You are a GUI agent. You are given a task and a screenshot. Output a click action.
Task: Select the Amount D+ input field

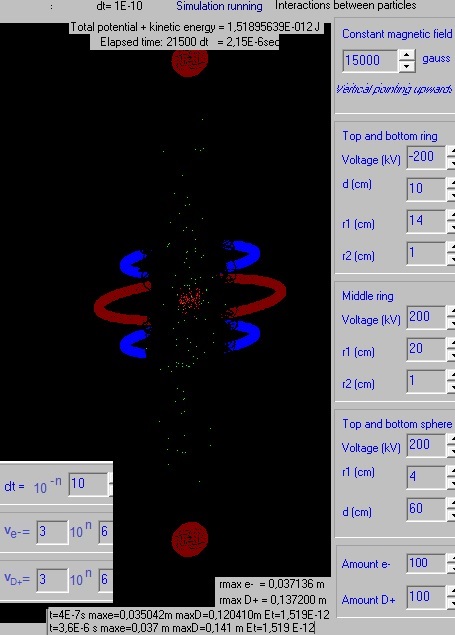(x=426, y=597)
